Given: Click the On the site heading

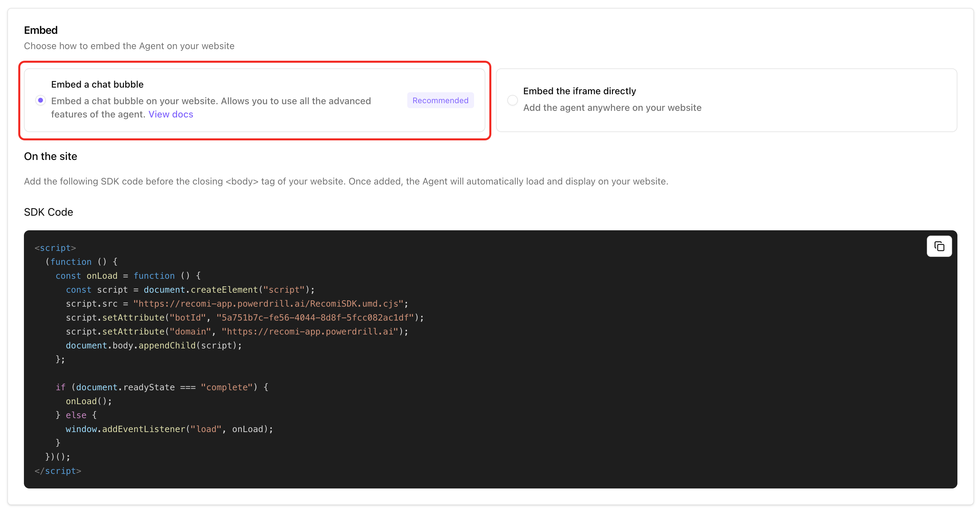Looking at the screenshot, I should pyautogui.click(x=50, y=157).
